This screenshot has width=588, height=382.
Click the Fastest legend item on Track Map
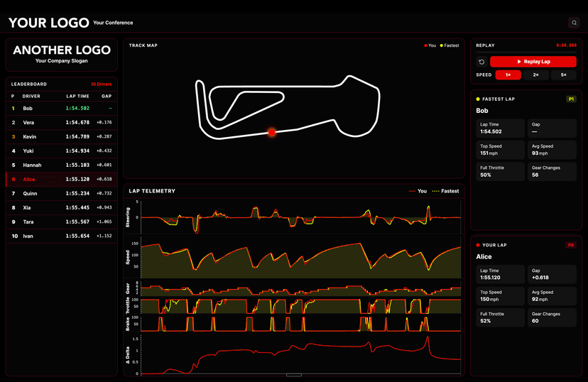[x=450, y=45]
